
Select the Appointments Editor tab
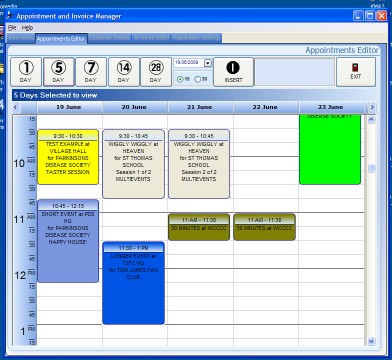click(x=61, y=39)
